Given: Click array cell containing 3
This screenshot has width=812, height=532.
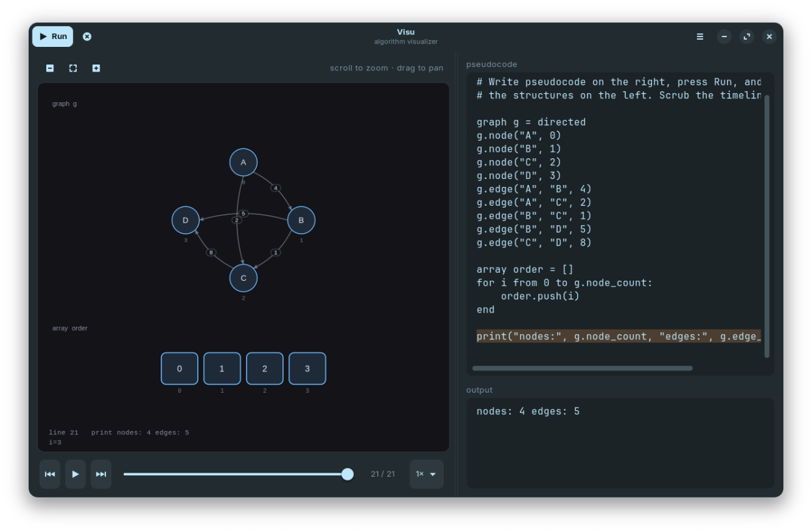Looking at the screenshot, I should pos(307,369).
